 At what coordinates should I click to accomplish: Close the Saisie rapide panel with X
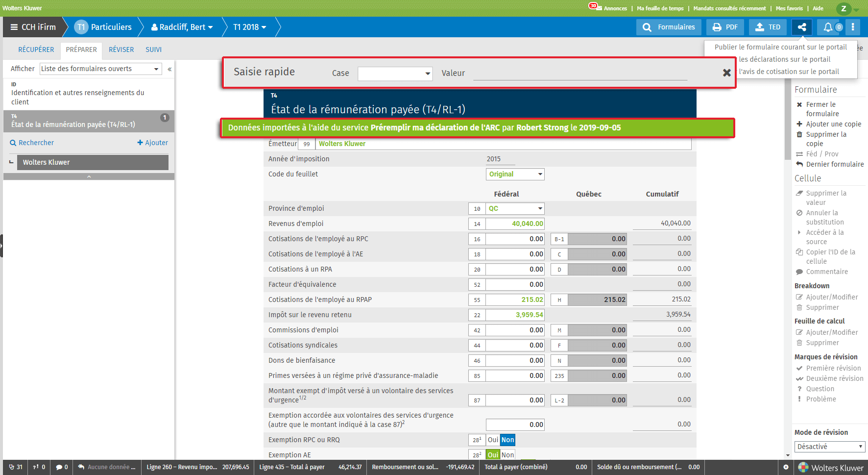click(727, 73)
